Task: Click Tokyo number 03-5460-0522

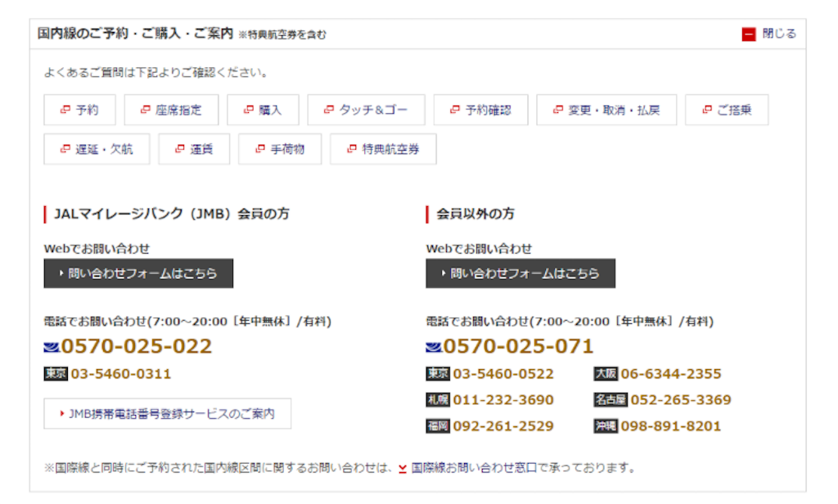Action: pyautogui.click(x=503, y=374)
